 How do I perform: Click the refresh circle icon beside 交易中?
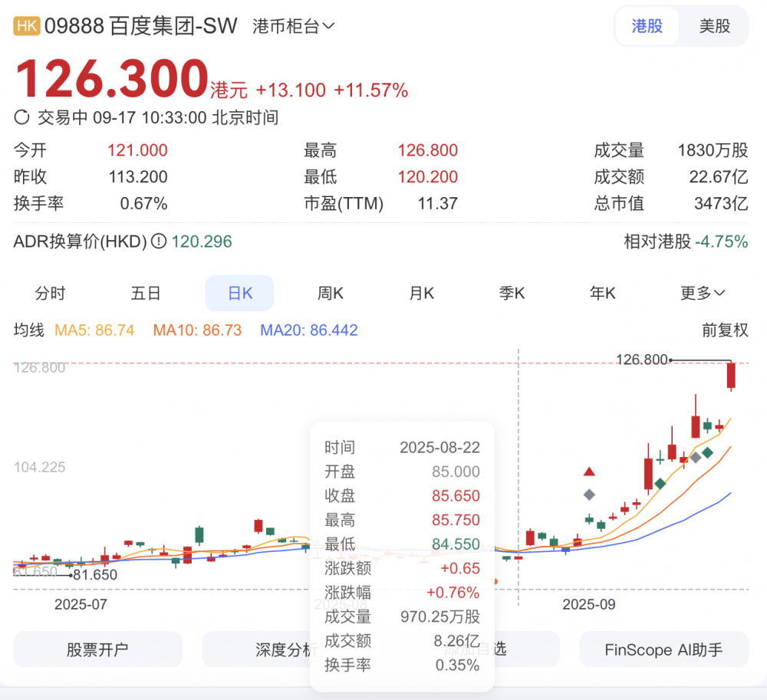tap(21, 117)
